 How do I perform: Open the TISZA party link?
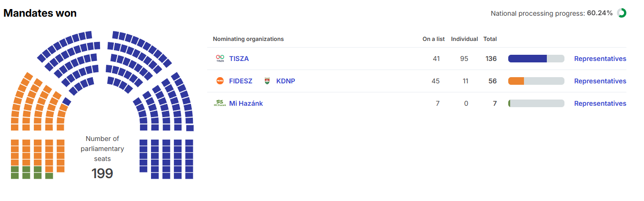click(239, 59)
